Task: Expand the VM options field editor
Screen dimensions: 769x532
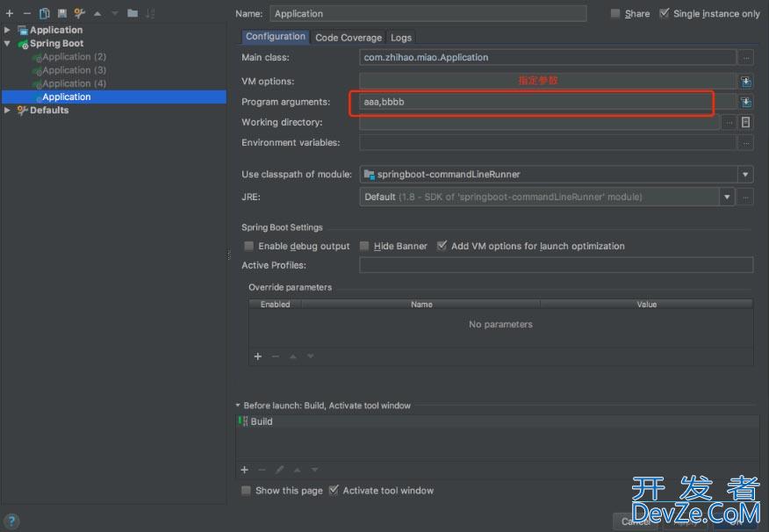Action: [746, 82]
